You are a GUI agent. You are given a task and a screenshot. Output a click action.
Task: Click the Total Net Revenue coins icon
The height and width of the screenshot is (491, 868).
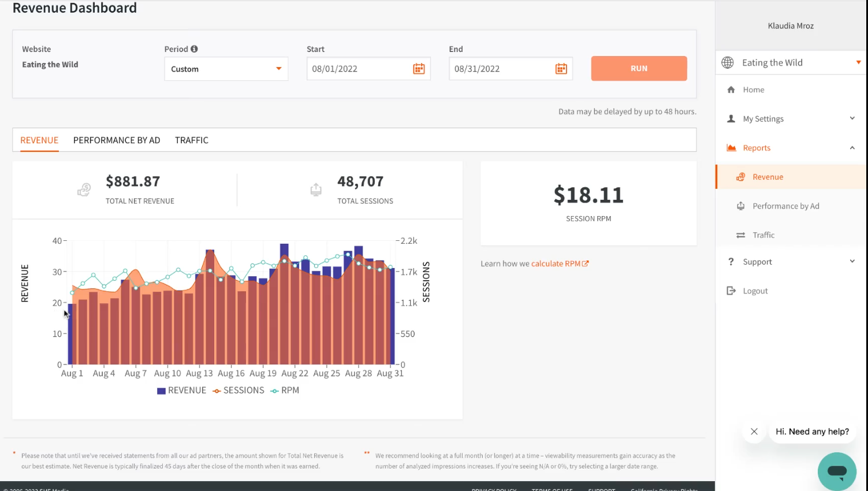coord(84,189)
